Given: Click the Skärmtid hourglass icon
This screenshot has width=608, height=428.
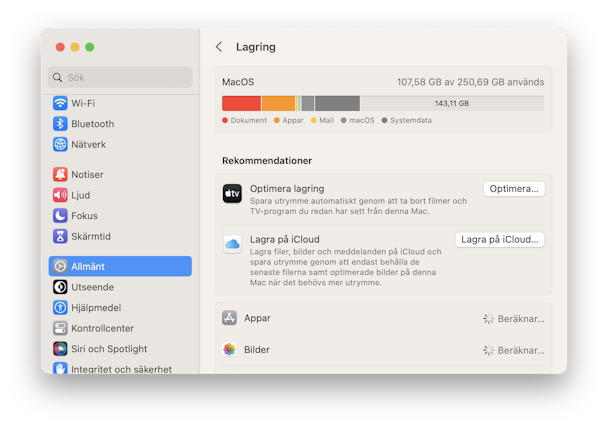Looking at the screenshot, I should [x=60, y=236].
